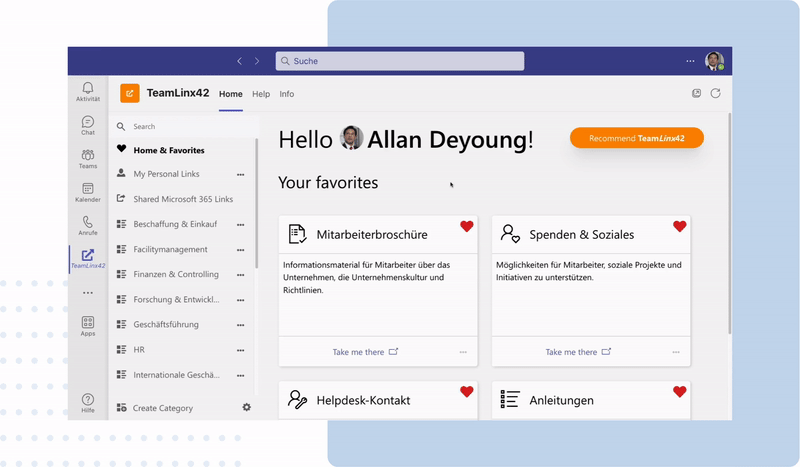Open Kalender in sidebar
Image resolution: width=800 pixels, height=467 pixels.
[x=88, y=193]
